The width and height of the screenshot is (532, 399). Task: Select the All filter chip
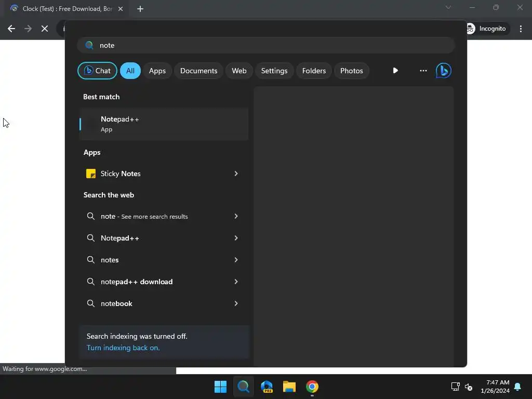tap(130, 71)
